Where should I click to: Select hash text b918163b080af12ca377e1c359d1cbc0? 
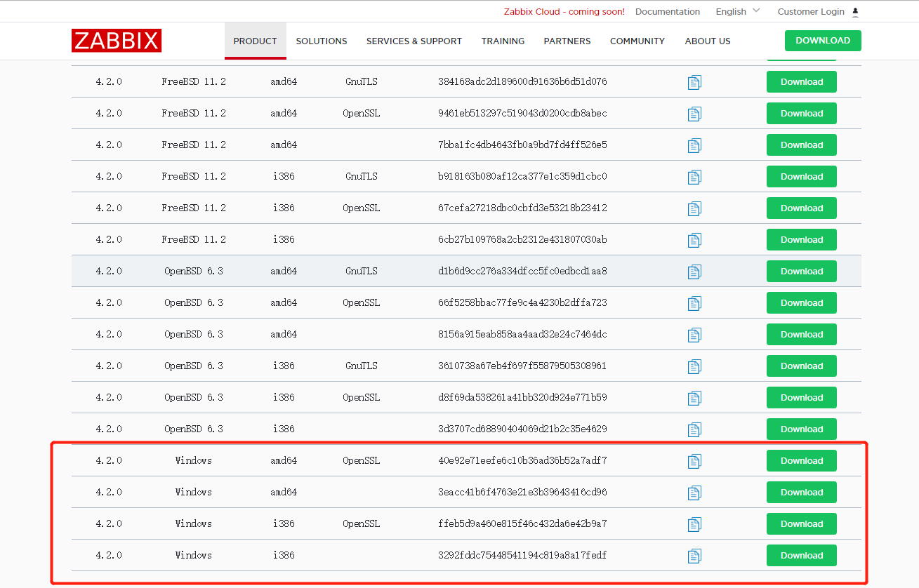522,176
